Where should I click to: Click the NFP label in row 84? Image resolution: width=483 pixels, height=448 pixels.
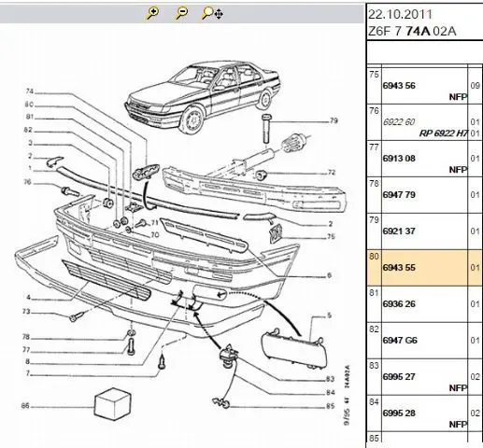(x=458, y=425)
